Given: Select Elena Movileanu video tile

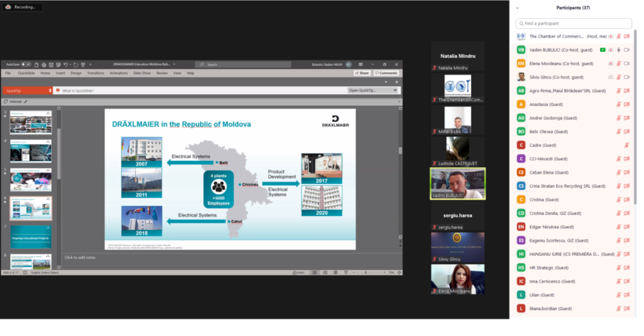Looking at the screenshot, I should click(x=458, y=279).
